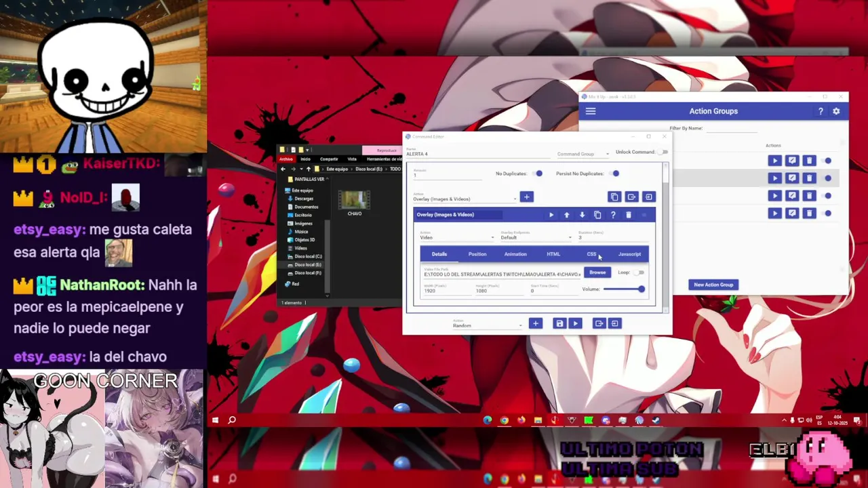Open the Mix It Up hamburger menu
The height and width of the screenshot is (488, 868).
[590, 111]
